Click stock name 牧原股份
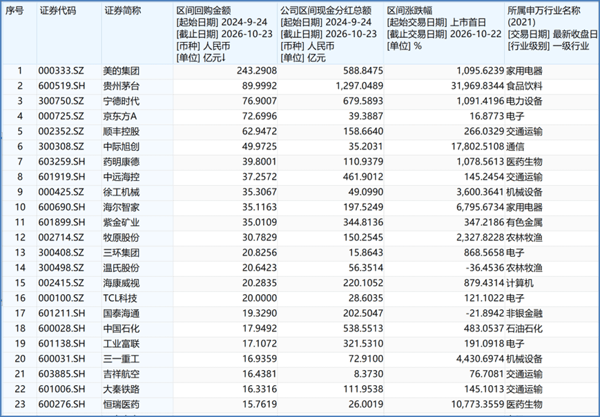 121,238
